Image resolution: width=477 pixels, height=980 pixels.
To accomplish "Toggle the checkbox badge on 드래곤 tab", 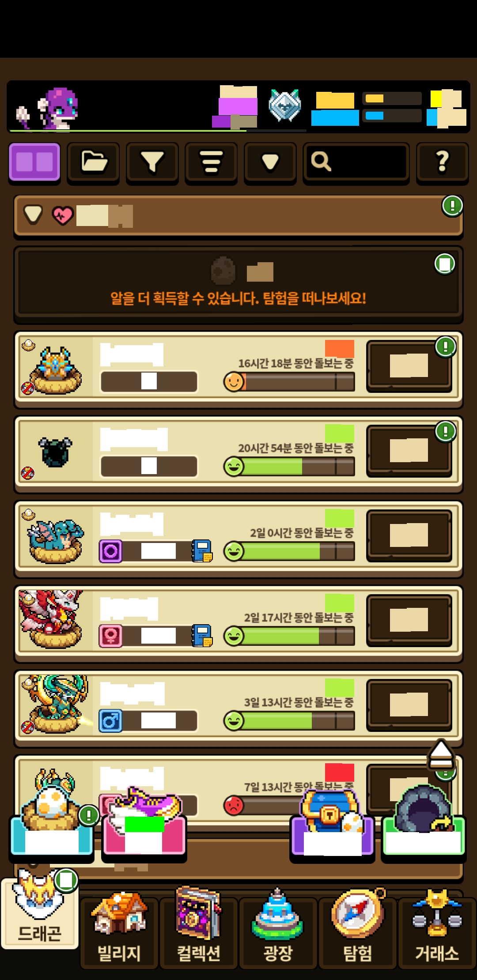I will [x=66, y=881].
